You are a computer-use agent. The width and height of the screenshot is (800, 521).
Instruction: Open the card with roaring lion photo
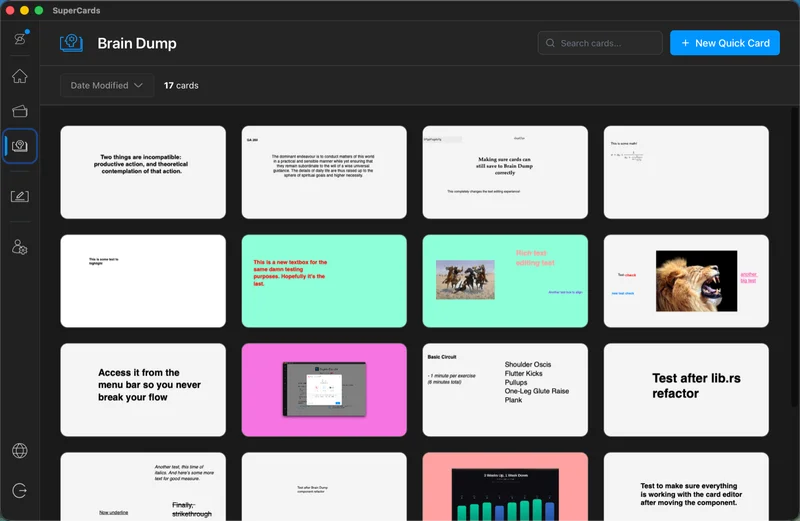tap(686, 281)
